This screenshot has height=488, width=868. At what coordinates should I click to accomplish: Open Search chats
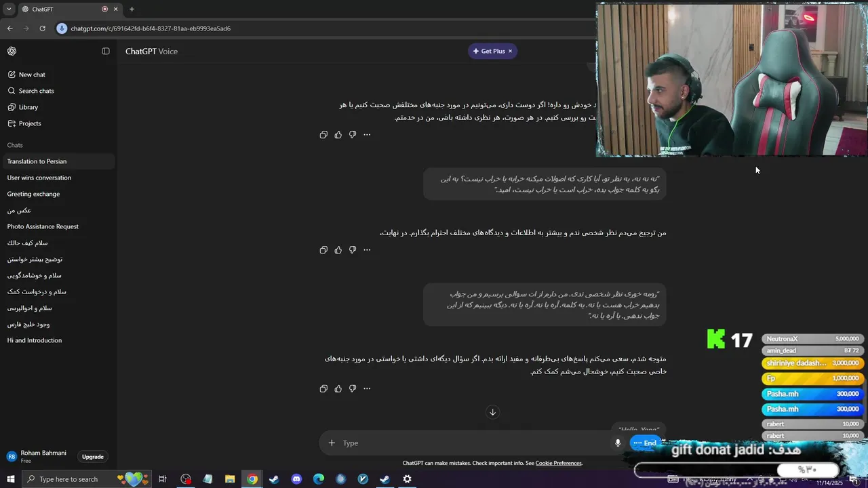pos(58,91)
